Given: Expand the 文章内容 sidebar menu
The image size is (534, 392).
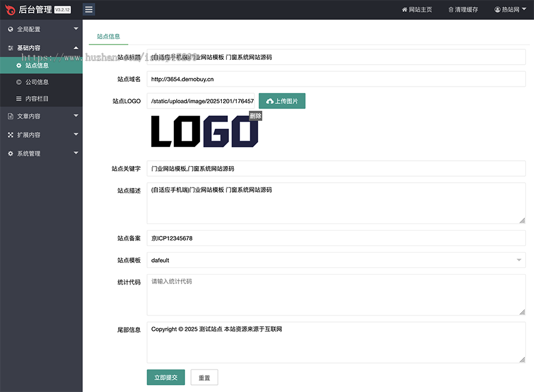Looking at the screenshot, I should pyautogui.click(x=41, y=116).
